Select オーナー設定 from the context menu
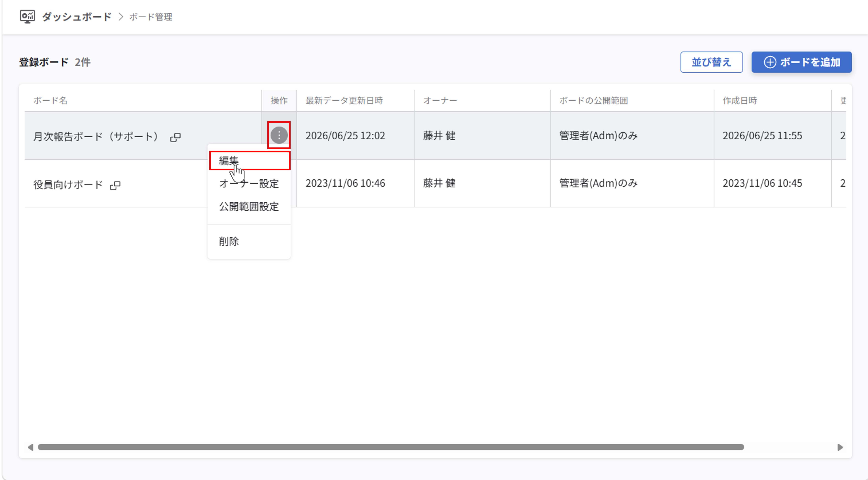Screen dimensions: 868x480 (249, 184)
